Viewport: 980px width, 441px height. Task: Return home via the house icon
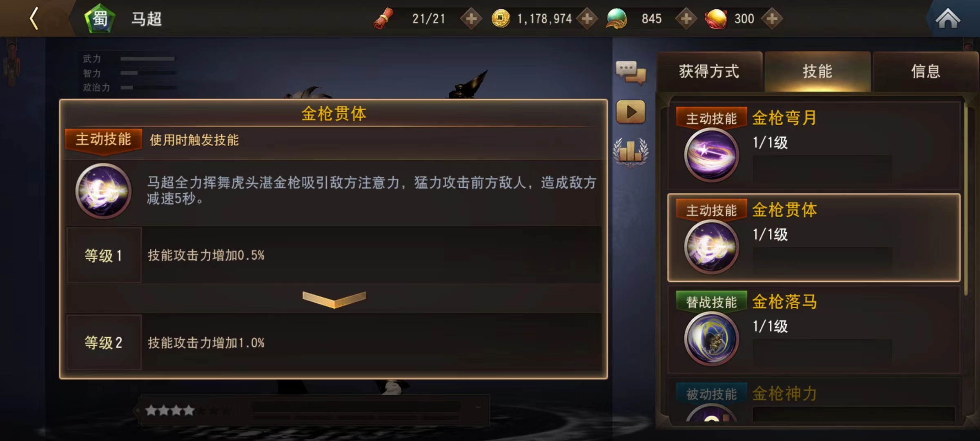pyautogui.click(x=948, y=19)
